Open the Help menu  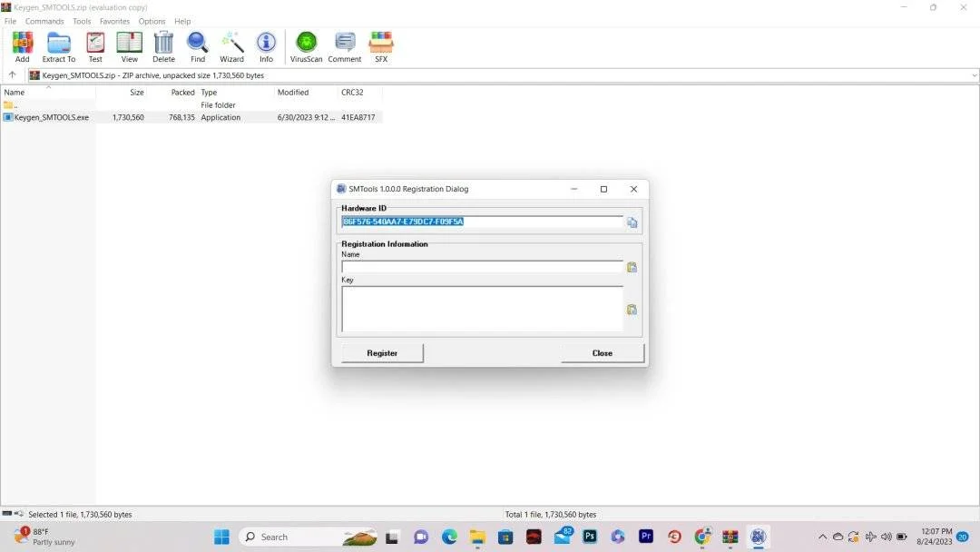tap(182, 21)
